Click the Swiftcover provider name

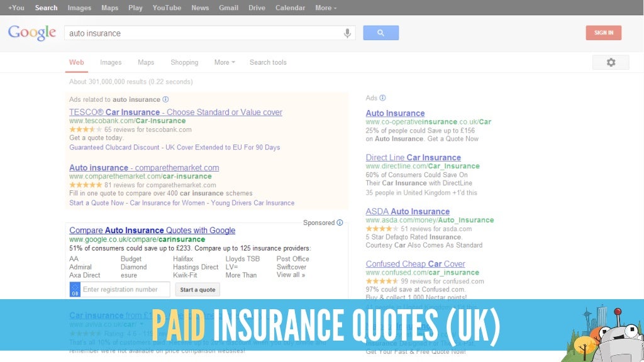291,266
